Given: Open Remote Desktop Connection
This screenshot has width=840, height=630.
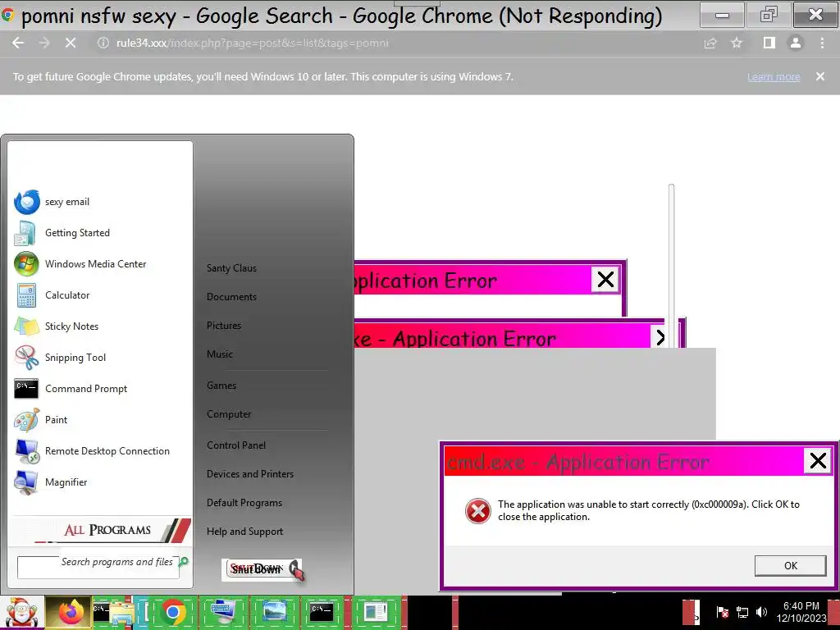Looking at the screenshot, I should pyautogui.click(x=107, y=451).
